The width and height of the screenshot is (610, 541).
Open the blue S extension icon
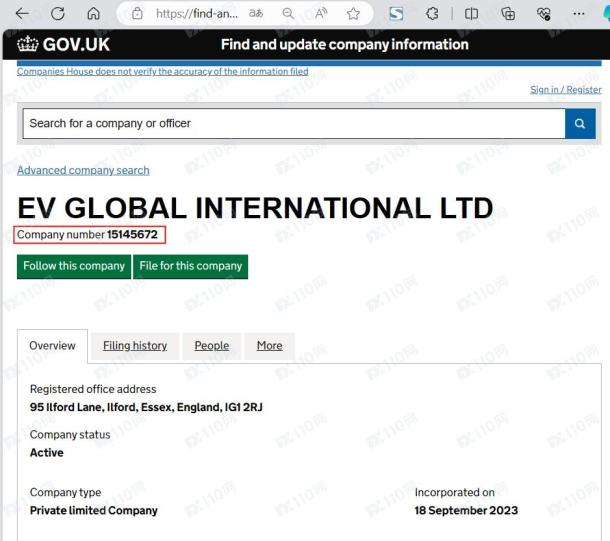[x=396, y=14]
